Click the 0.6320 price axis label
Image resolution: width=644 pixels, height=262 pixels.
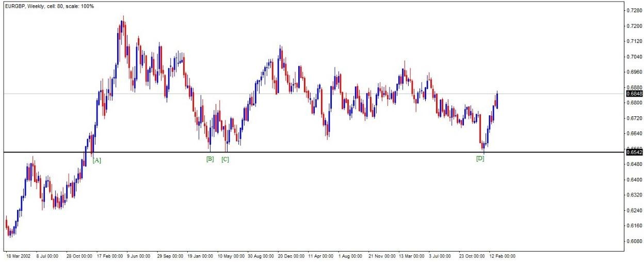tap(634, 195)
